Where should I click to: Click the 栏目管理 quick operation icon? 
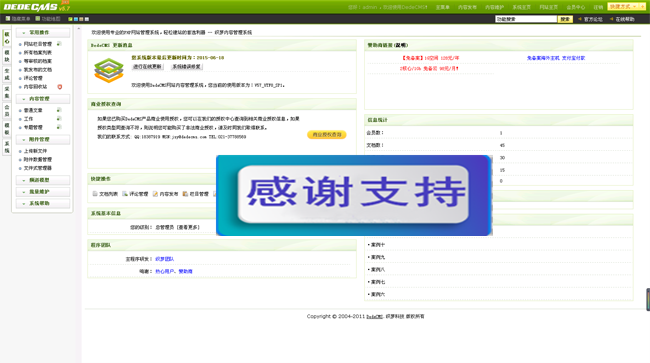pyautogui.click(x=185, y=194)
